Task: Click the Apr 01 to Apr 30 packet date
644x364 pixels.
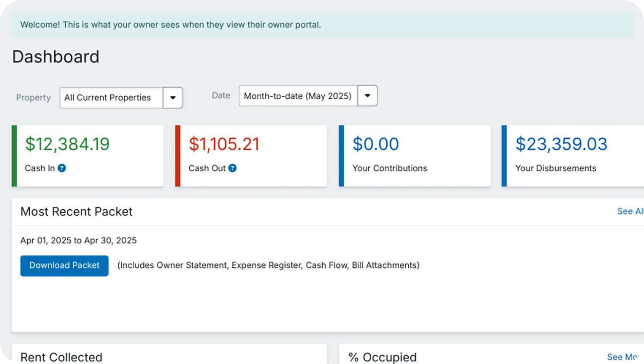Action: pyautogui.click(x=79, y=240)
